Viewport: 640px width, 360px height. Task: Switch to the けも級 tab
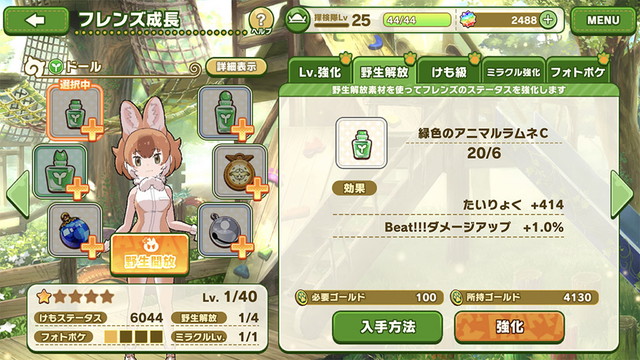point(449,71)
